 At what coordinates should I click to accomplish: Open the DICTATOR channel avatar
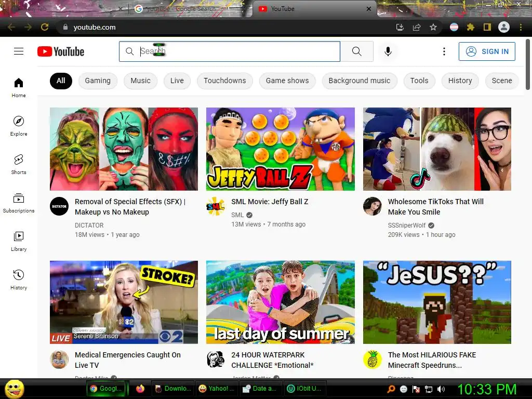(59, 206)
